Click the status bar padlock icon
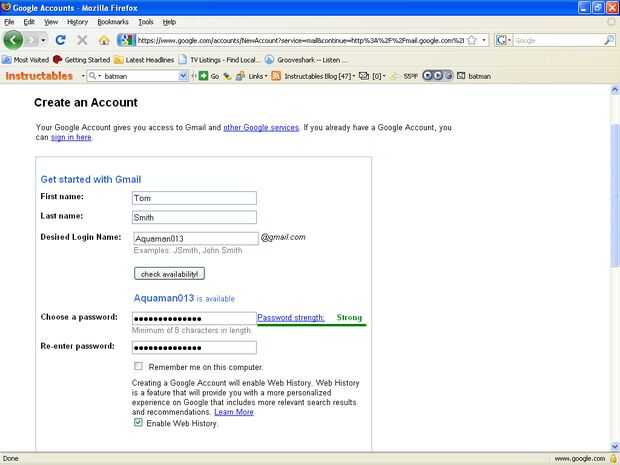This screenshot has height=465, width=620. [614, 459]
